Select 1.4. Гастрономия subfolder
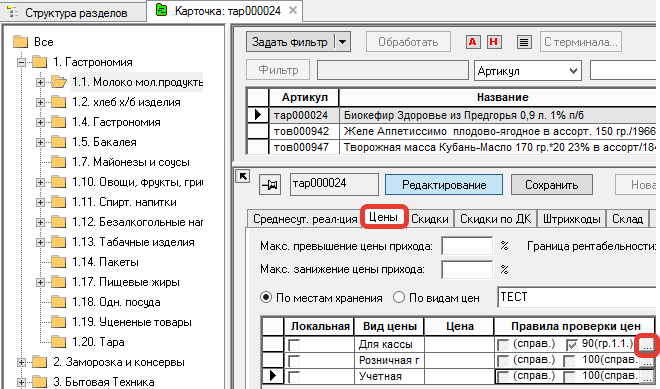Viewport: 660px width, 389px height. click(116, 122)
